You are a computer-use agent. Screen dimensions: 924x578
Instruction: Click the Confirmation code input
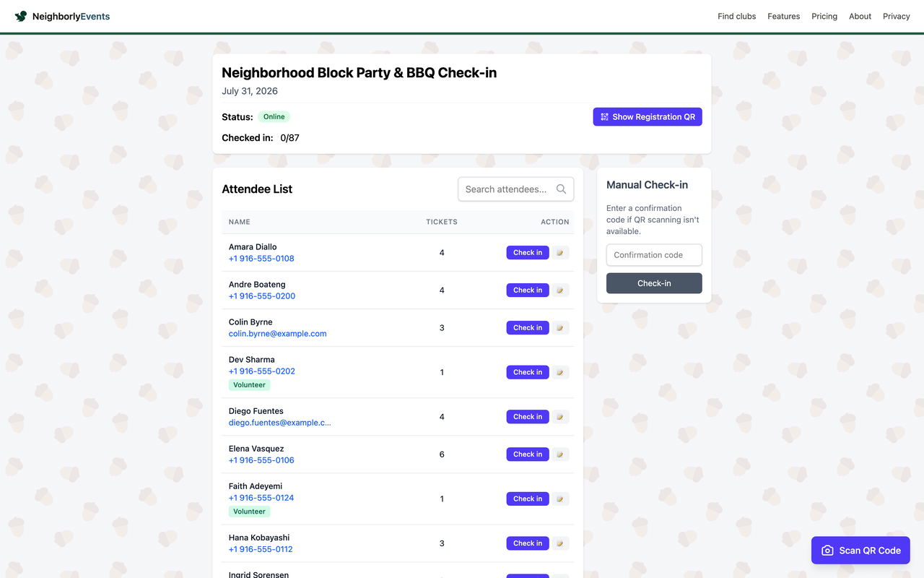(x=654, y=255)
